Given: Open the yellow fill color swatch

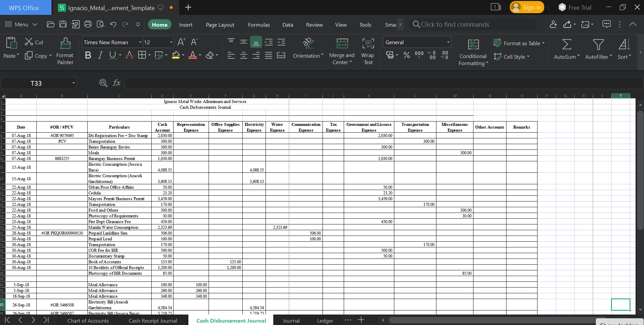Looking at the screenshot, I should (x=176, y=55).
